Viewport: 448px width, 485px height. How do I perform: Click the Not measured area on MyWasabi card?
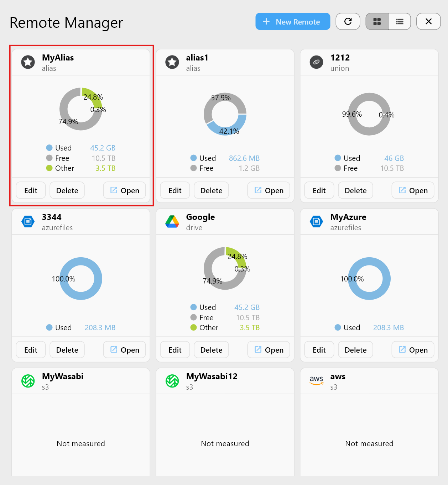pyautogui.click(x=81, y=443)
